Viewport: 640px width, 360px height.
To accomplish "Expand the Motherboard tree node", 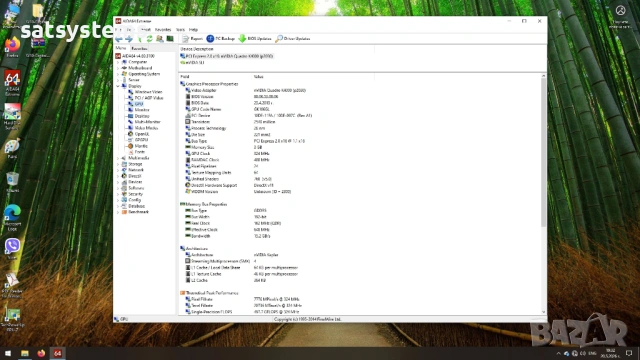I will (x=118, y=68).
